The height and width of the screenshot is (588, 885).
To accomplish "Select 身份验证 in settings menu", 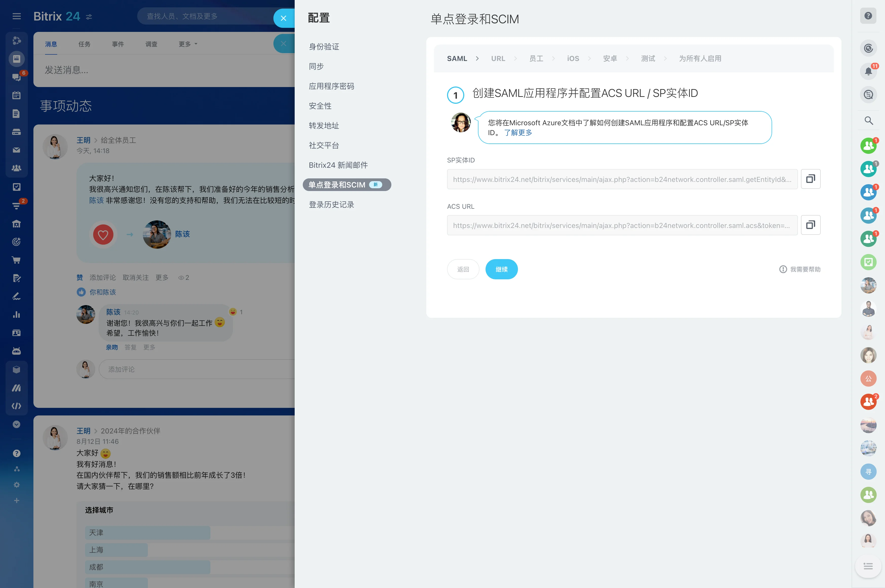I will [x=324, y=47].
